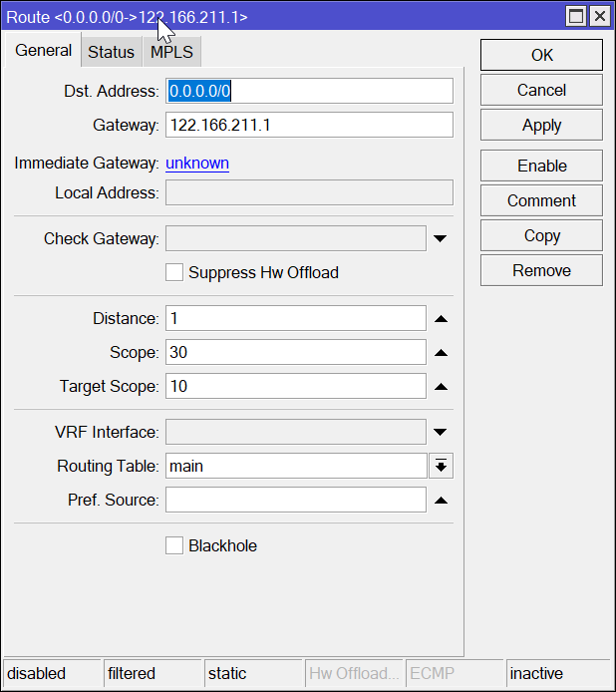The image size is (616, 692).
Task: Collapse the Pref. Source field arrow
Action: tap(440, 501)
